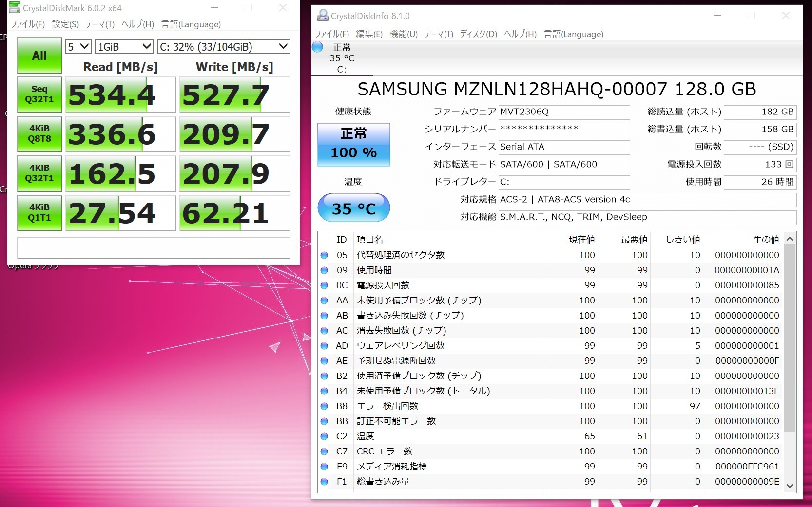Start the 4KiB Q1T1 benchmark
This screenshot has width=812, height=507.
tap(39, 213)
